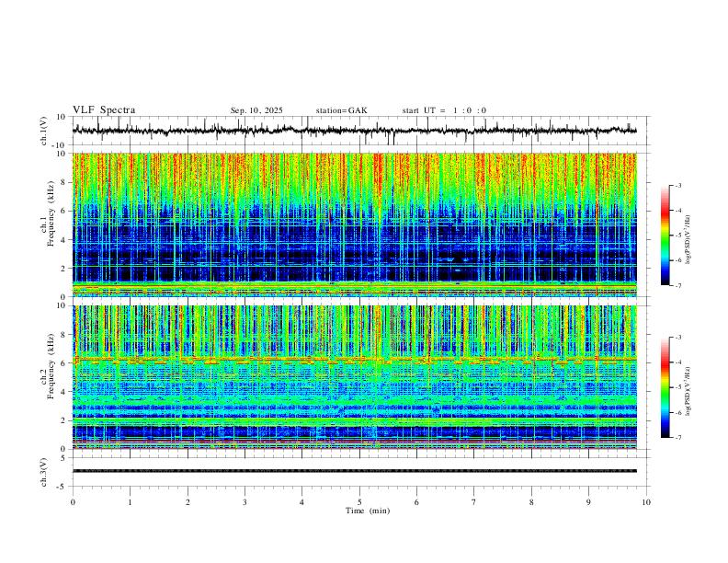Click the 'station=GAK' label
The height and width of the screenshot is (563, 728).
tap(341, 110)
